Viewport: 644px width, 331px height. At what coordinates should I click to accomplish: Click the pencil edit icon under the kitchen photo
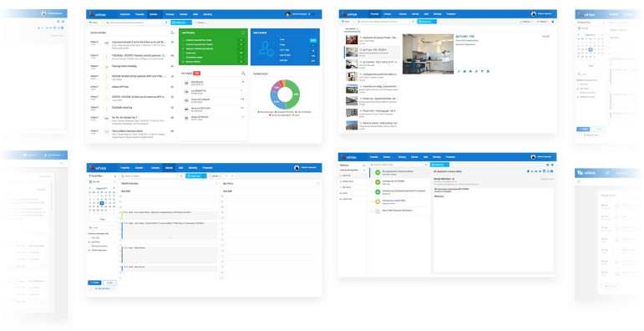pos(459,71)
